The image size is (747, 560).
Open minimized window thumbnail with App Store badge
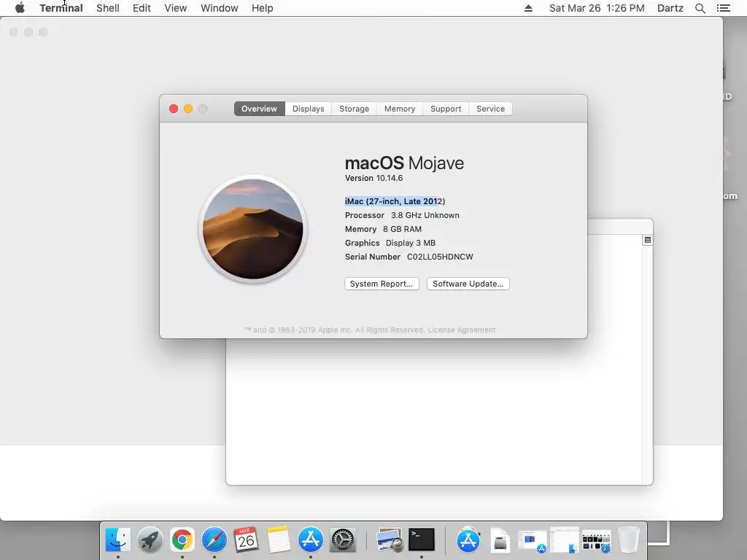(532, 541)
